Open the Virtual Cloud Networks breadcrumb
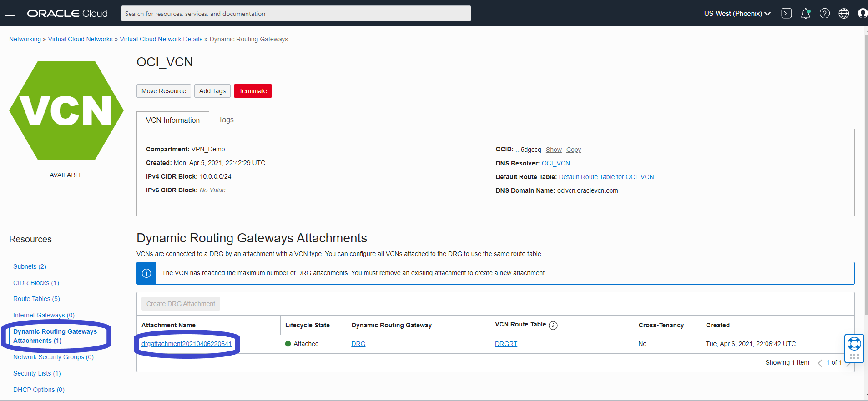The height and width of the screenshot is (401, 868). pyautogui.click(x=80, y=39)
